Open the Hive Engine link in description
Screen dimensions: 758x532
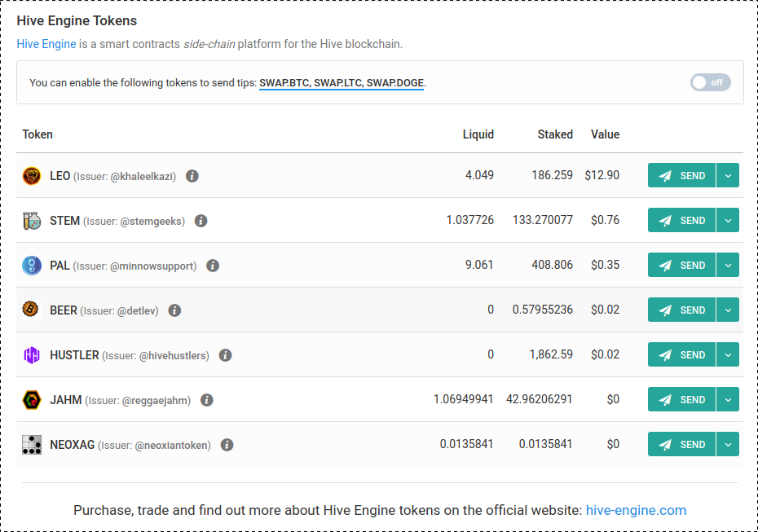pos(46,44)
